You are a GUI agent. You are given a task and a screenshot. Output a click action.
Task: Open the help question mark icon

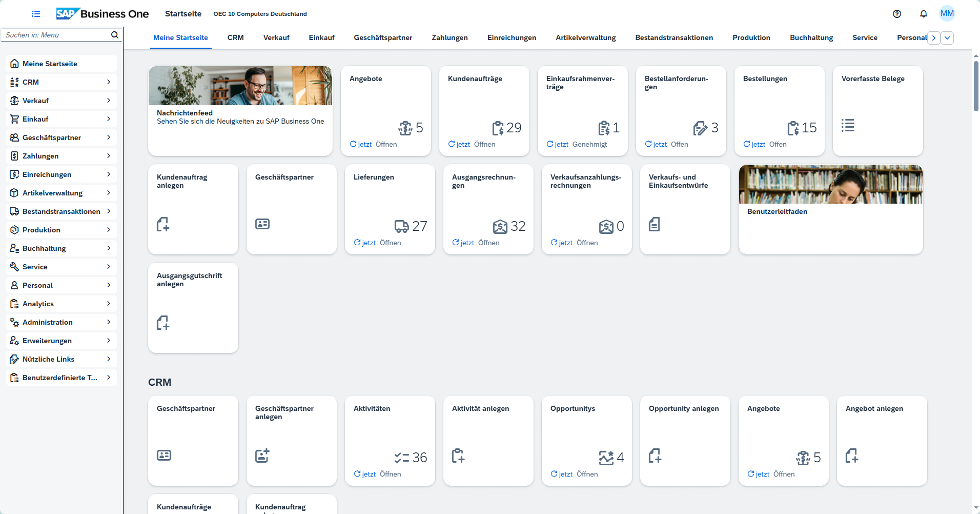pos(896,14)
